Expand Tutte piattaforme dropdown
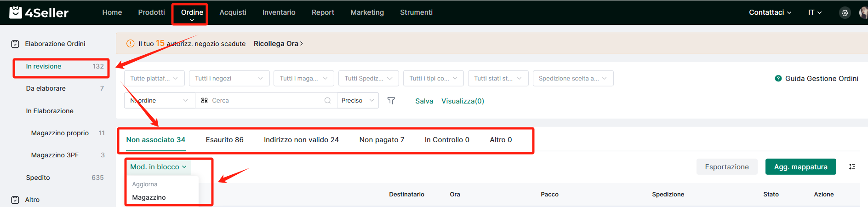This screenshot has width=868, height=207. pyautogui.click(x=154, y=79)
